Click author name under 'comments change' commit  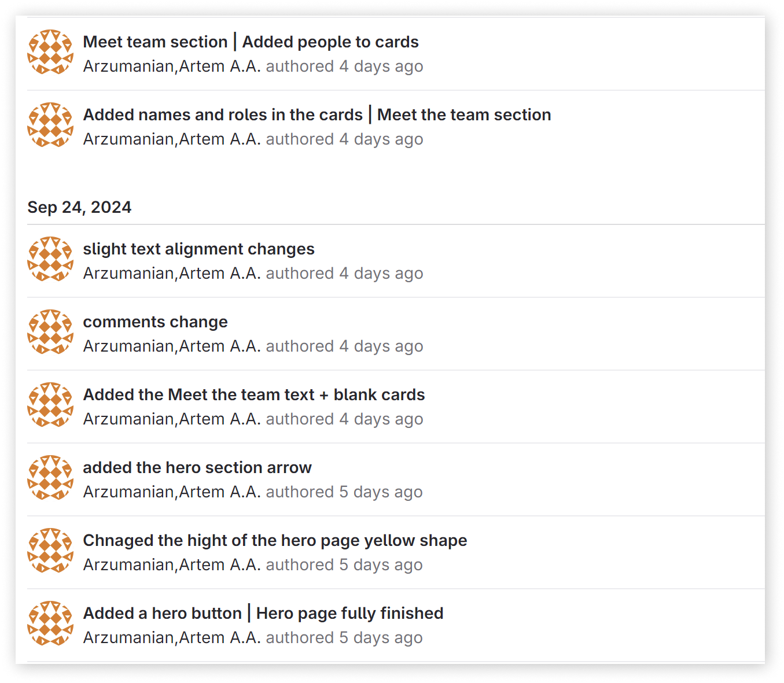pos(171,346)
